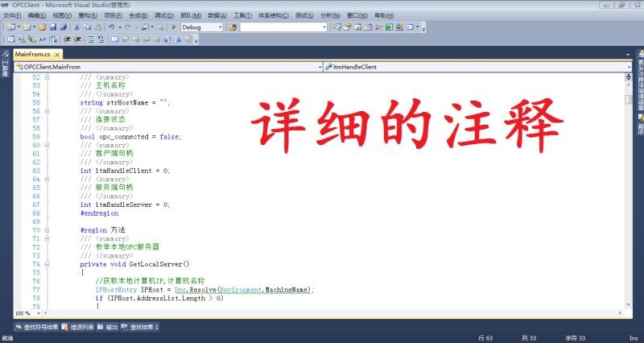Click the Save All icon
644x343 pixels.
(x=64, y=27)
